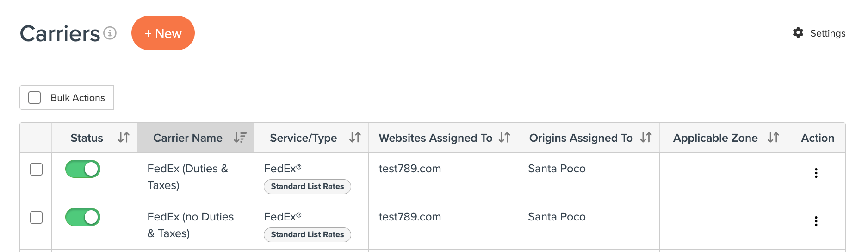Viewport: 868px width, 252px height.
Task: Sort by Websites Assigned To arrows
Action: coord(504,138)
